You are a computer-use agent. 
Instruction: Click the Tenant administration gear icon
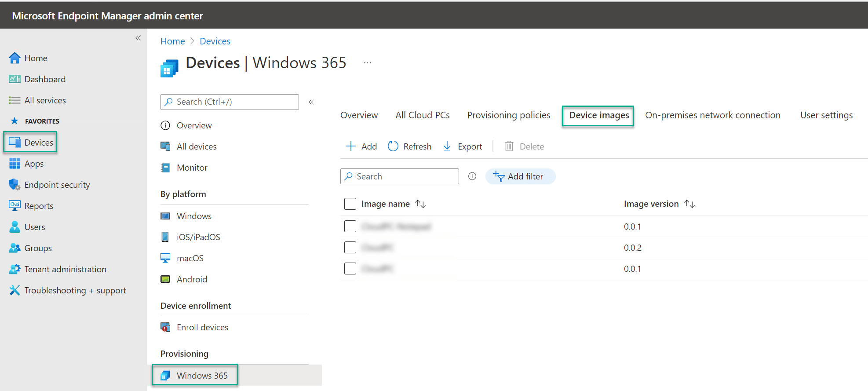coord(15,269)
